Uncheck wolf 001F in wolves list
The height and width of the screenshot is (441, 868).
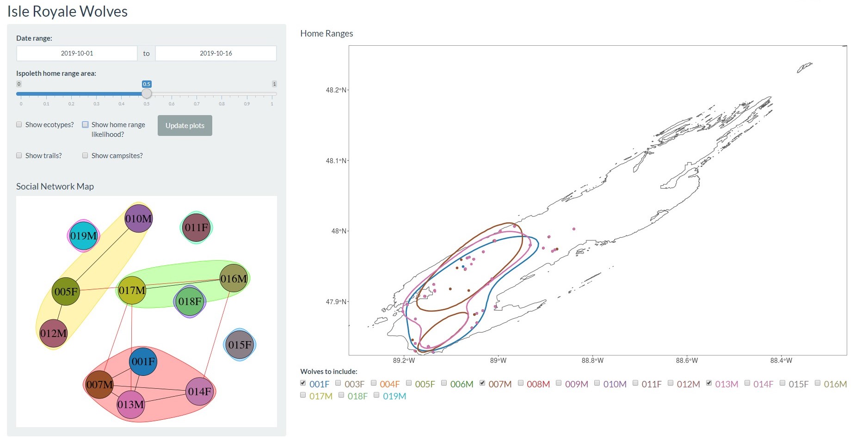tap(303, 383)
